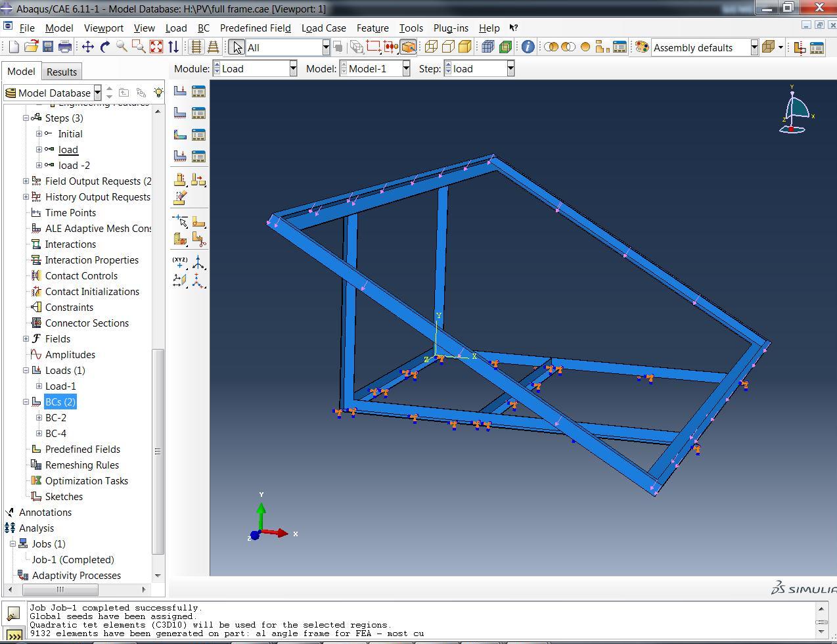Open the Step dropdown list
This screenshot has width=837, height=644.
510,68
